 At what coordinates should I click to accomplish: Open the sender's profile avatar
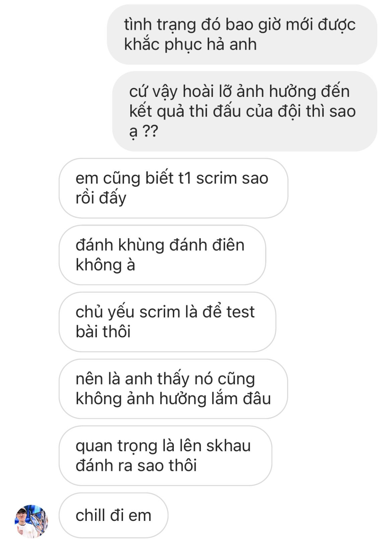click(31, 521)
